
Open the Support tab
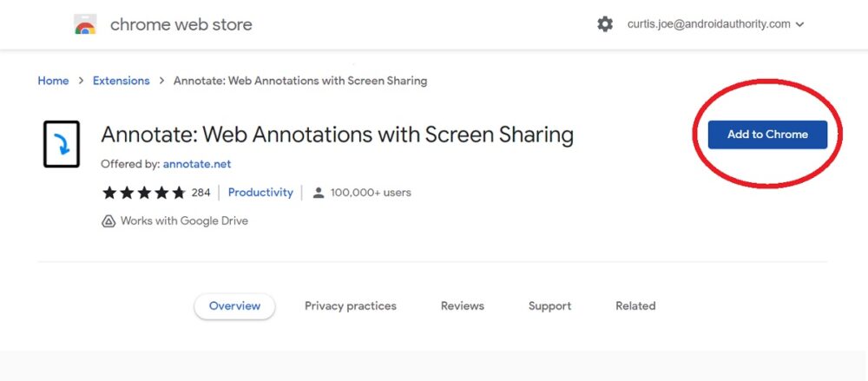(549, 305)
